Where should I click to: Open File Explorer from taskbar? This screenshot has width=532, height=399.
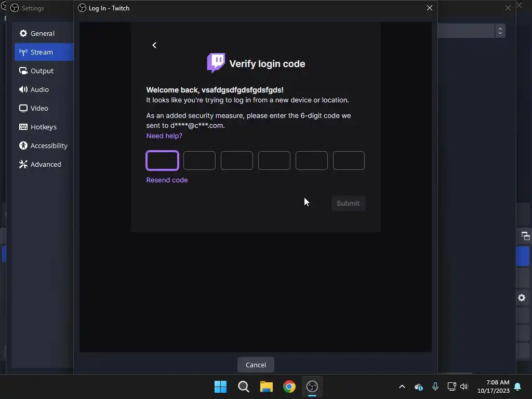(x=267, y=387)
